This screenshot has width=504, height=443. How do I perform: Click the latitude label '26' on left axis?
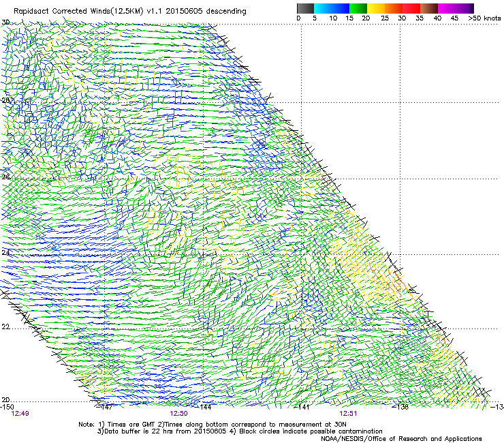coord(5,177)
